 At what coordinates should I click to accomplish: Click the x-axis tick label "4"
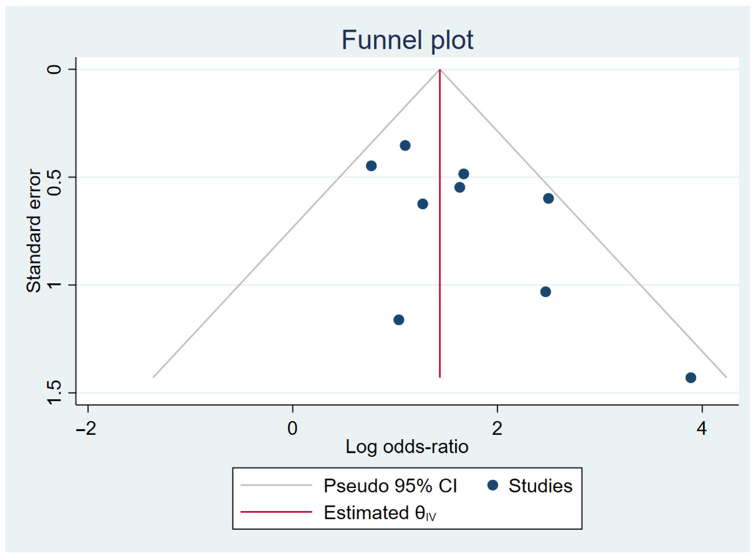pos(701,428)
